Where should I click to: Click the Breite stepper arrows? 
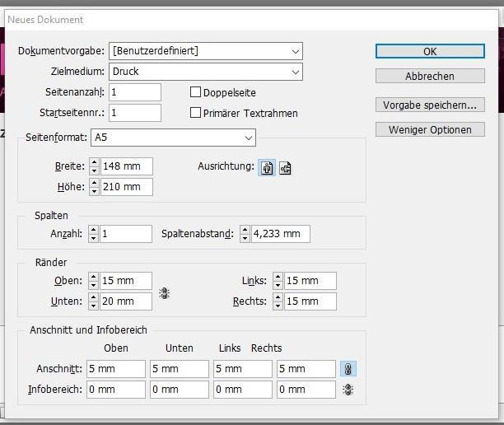[x=94, y=166]
